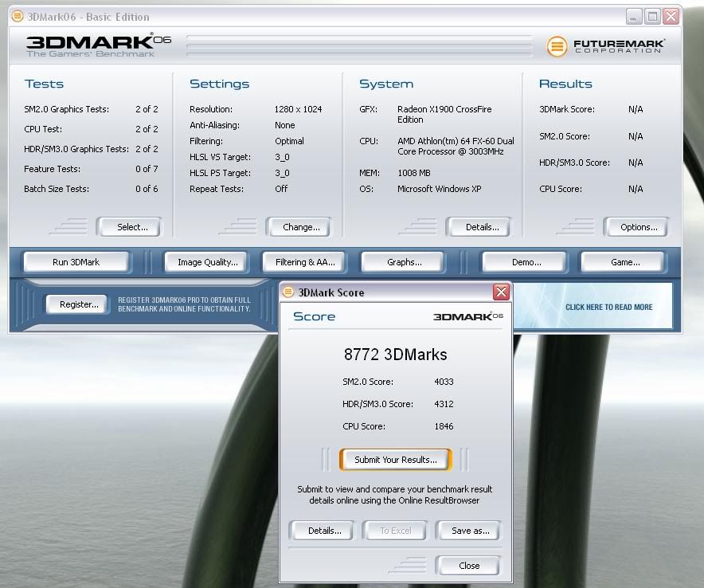Click the 3DMark06 logo in header

(98, 45)
